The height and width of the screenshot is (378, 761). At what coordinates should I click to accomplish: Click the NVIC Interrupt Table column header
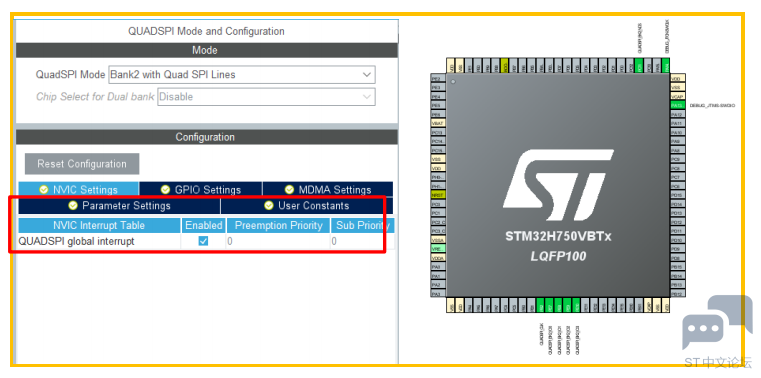click(x=99, y=226)
